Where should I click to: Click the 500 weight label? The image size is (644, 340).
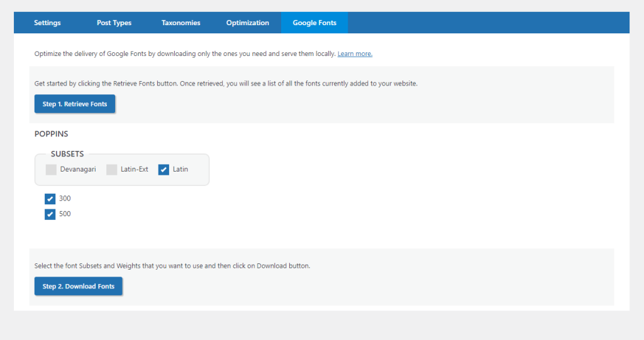65,214
